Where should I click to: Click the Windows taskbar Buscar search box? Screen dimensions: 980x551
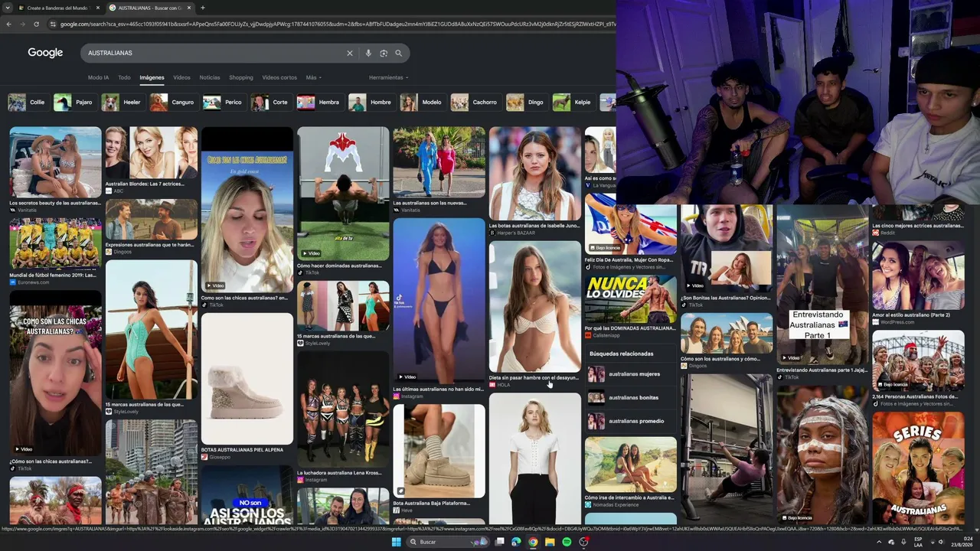(447, 542)
